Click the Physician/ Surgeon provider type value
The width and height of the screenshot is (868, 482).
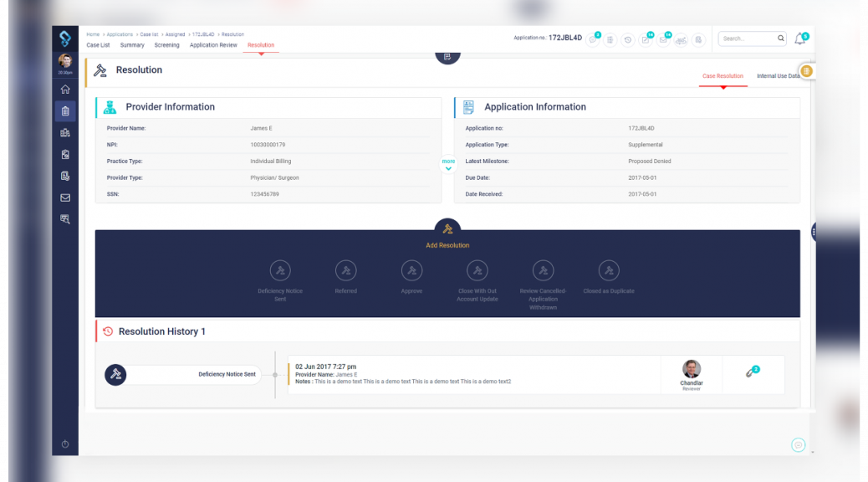[x=274, y=178]
